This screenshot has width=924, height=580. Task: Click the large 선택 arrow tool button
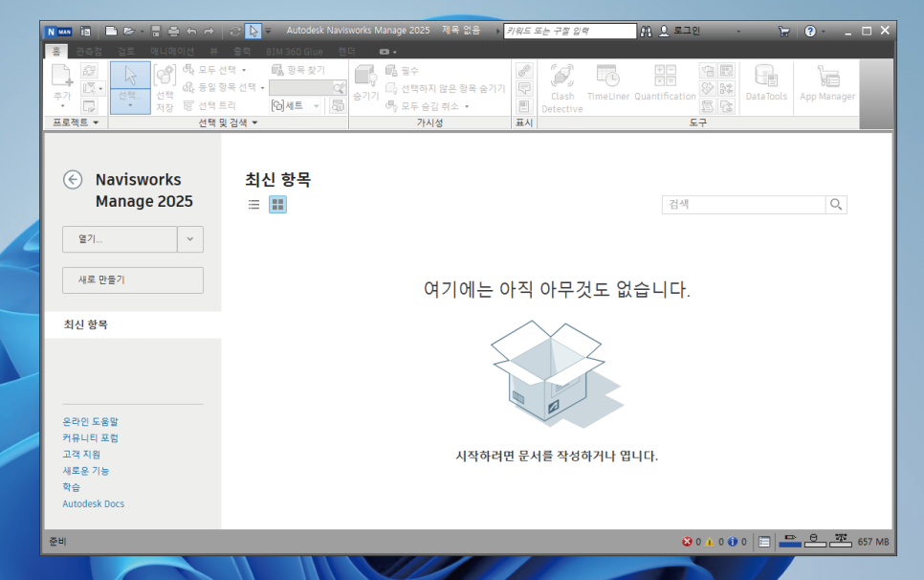[x=130, y=87]
